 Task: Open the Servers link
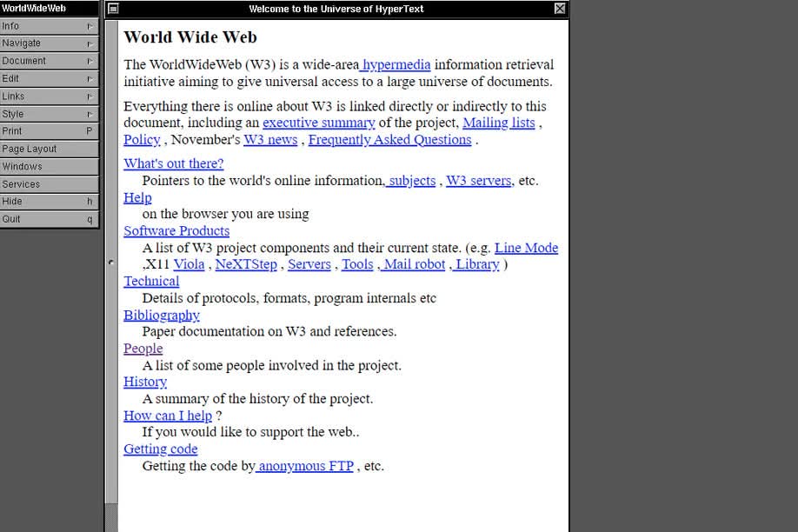pos(309,264)
